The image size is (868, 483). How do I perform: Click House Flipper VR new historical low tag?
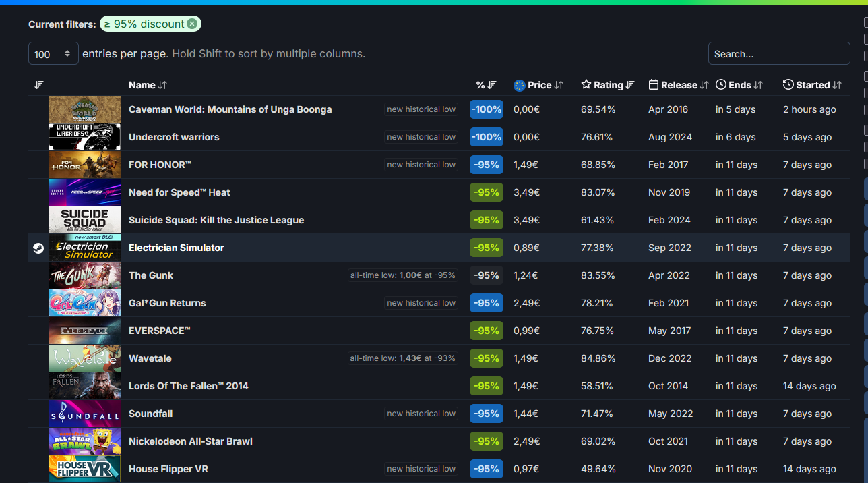tap(421, 469)
